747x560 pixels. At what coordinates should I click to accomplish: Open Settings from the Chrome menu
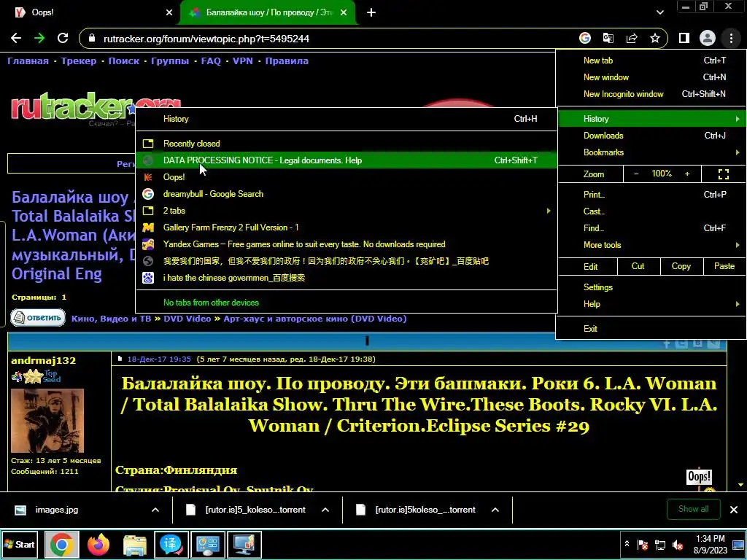point(651,287)
